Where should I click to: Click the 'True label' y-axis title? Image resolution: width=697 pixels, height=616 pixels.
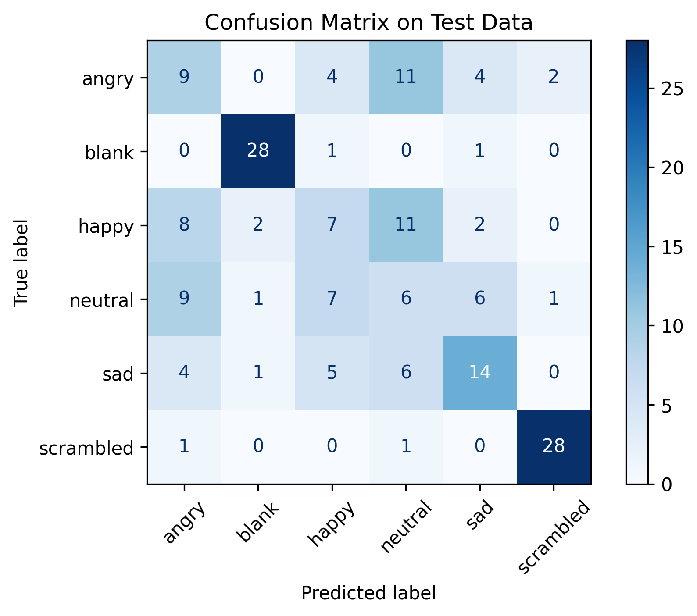(21, 262)
